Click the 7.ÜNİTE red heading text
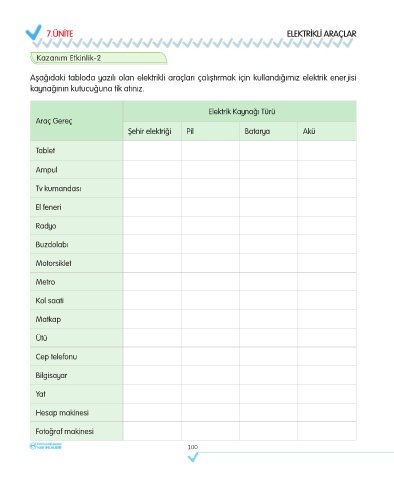Image resolution: width=394 pixels, height=480 pixels. coord(59,34)
